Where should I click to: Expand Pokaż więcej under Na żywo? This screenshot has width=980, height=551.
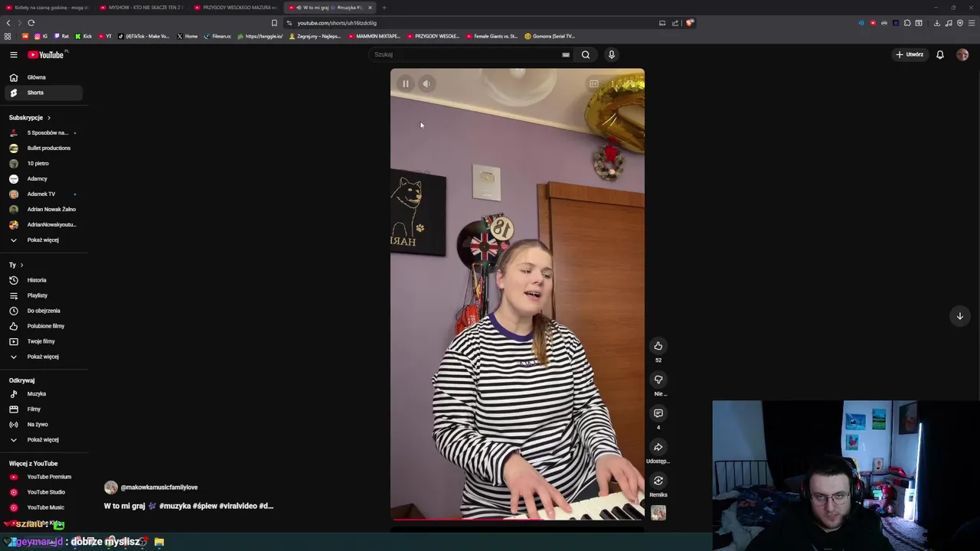pyautogui.click(x=44, y=439)
